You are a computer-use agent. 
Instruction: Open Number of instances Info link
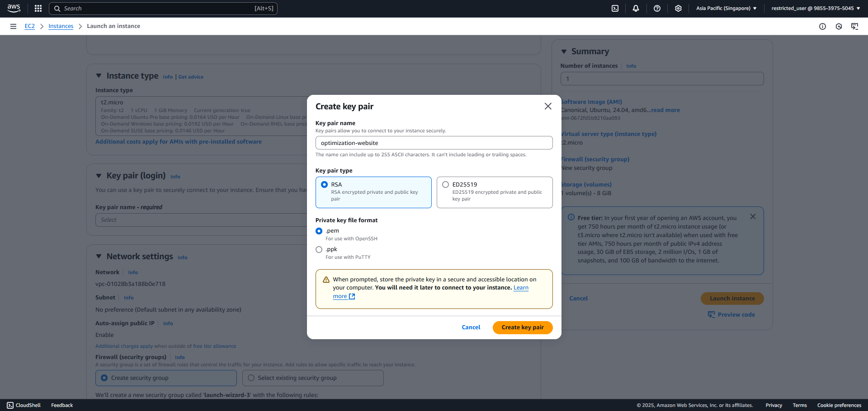click(x=631, y=66)
